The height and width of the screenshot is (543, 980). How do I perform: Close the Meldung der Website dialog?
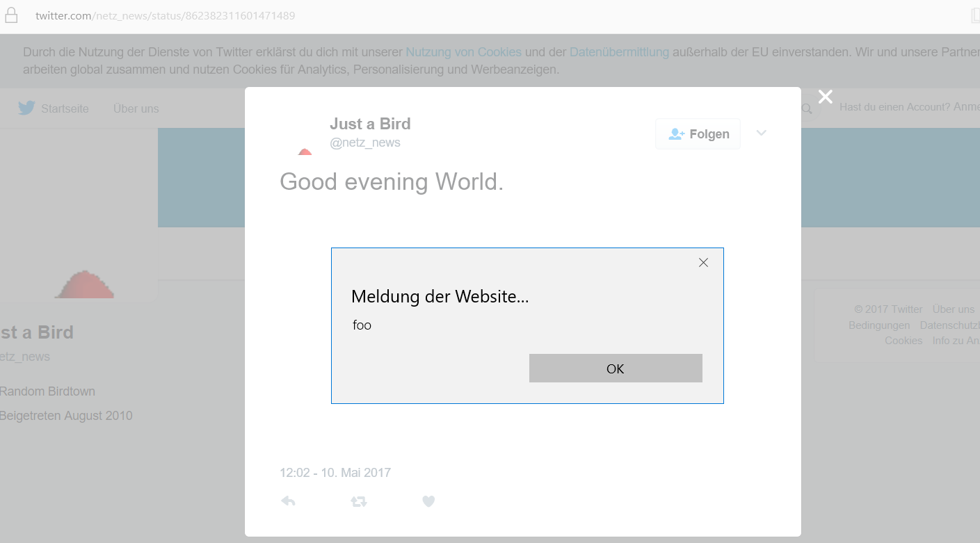click(x=703, y=263)
